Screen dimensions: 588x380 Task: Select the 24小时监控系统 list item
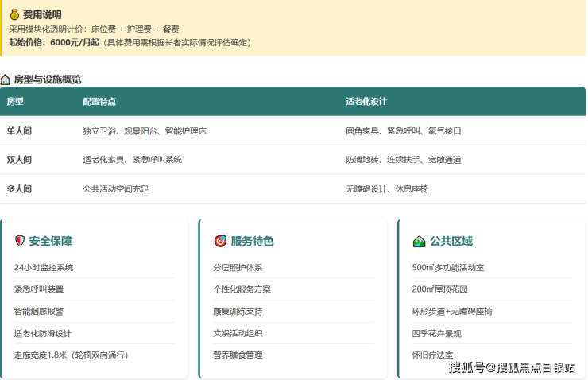[44, 268]
